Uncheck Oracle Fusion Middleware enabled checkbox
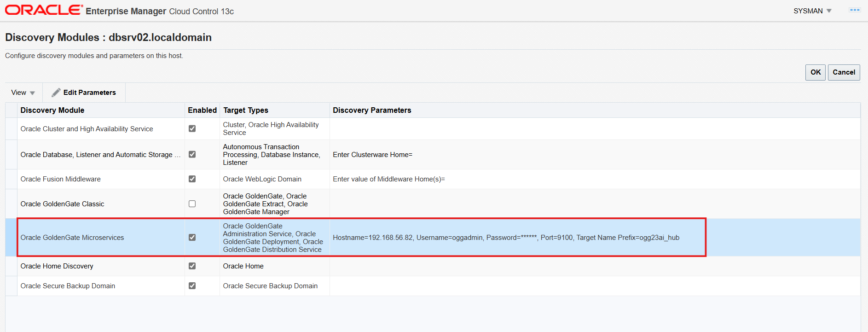 coord(192,179)
